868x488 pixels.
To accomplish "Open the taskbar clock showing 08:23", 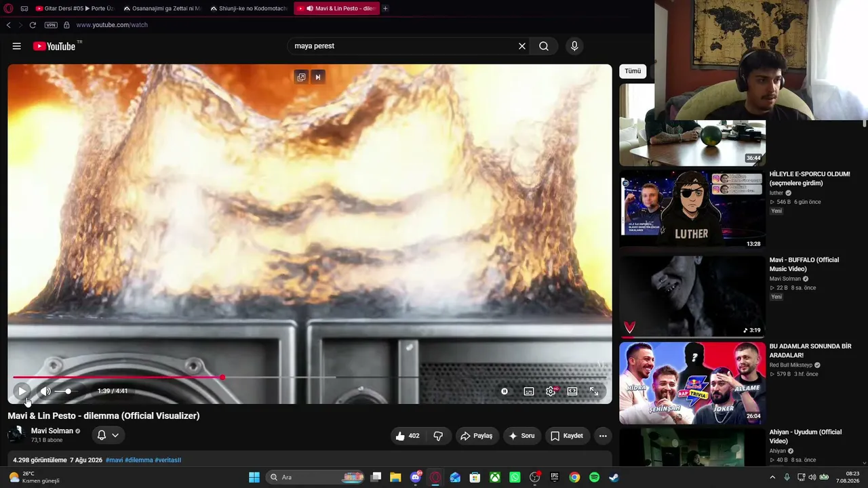I will [848, 477].
